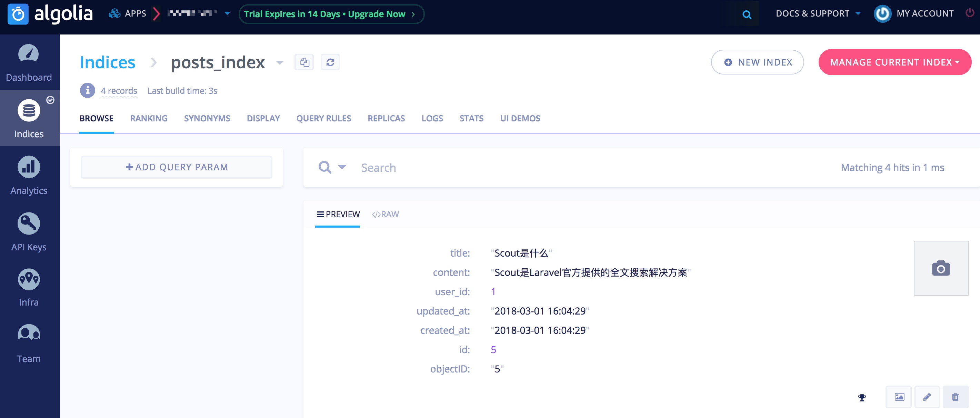Open the Docs & Support dropdown

pyautogui.click(x=818, y=13)
